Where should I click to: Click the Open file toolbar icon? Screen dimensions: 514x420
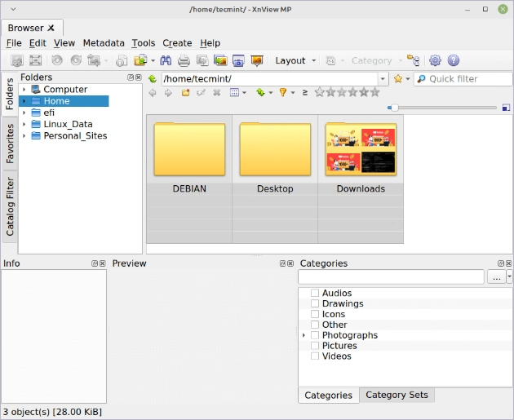tap(16, 60)
